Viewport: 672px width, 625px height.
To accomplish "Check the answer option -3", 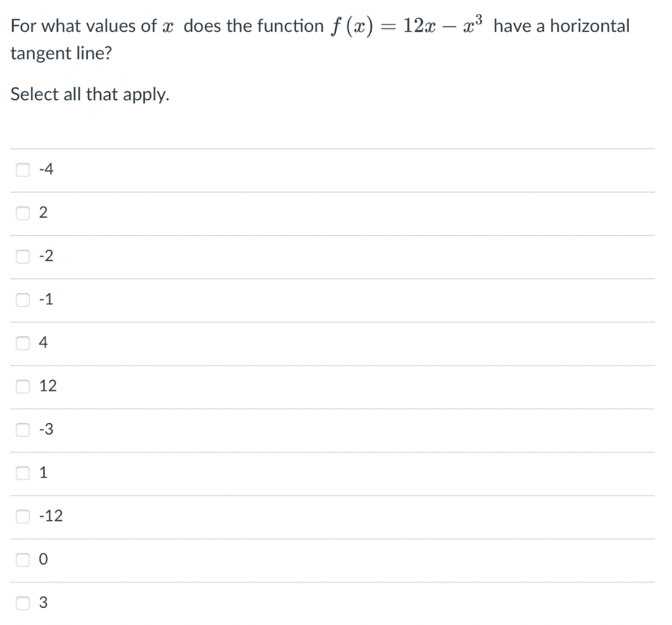I will [x=22, y=430].
